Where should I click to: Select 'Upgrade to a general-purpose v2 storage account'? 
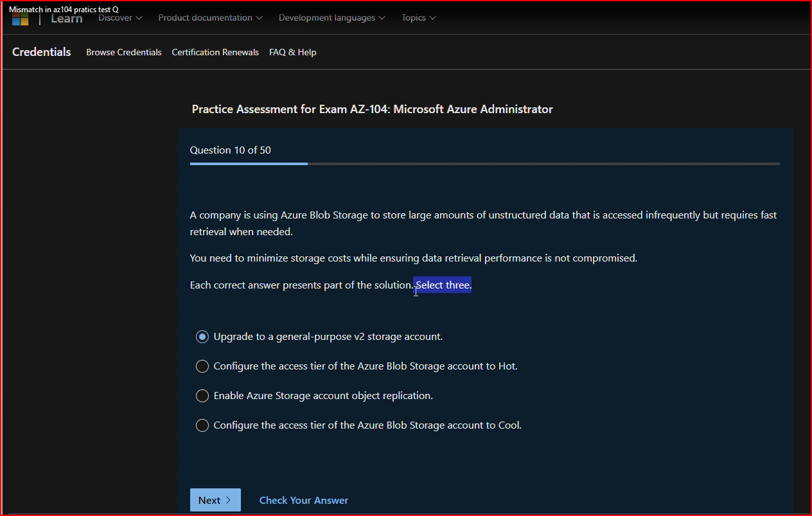202,336
